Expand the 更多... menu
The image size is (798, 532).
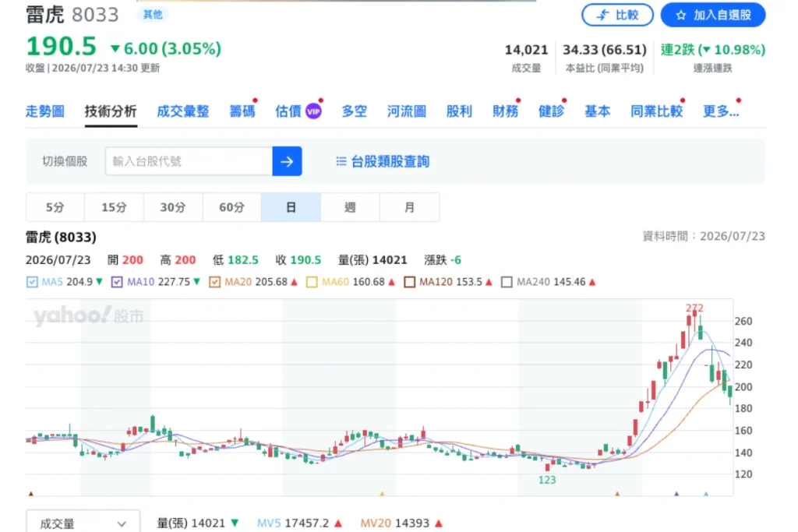click(721, 111)
